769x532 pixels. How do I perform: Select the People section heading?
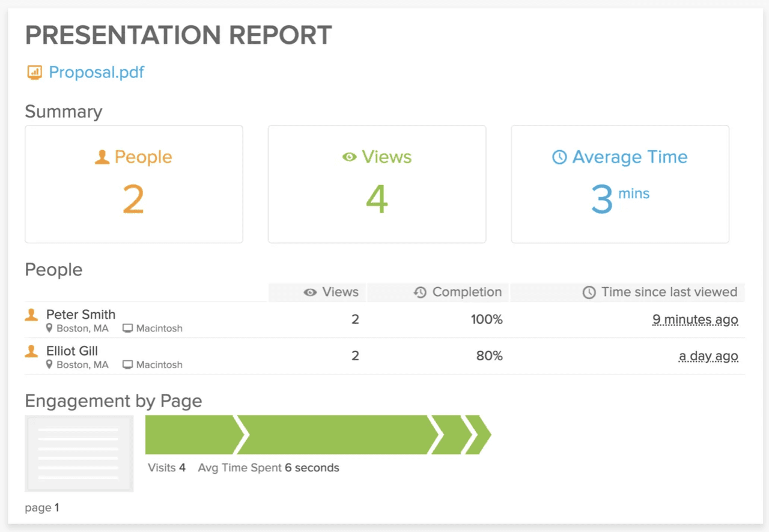pos(53,270)
